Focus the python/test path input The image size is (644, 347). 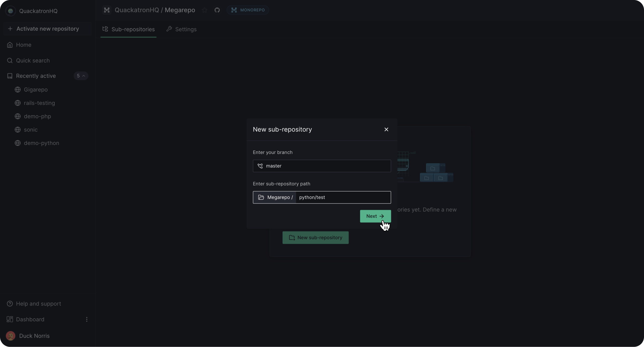pyautogui.click(x=343, y=197)
